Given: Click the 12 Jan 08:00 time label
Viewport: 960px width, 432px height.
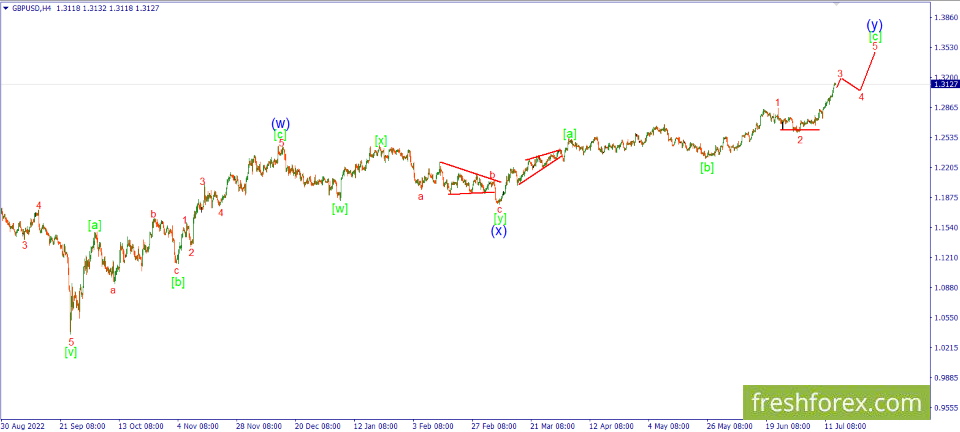Looking at the screenshot, I should pos(376,425).
